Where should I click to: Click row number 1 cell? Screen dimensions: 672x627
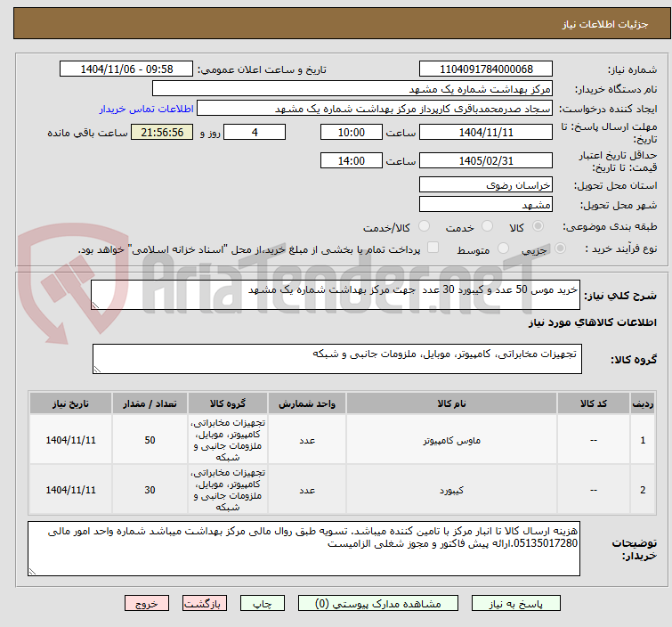[x=643, y=440]
